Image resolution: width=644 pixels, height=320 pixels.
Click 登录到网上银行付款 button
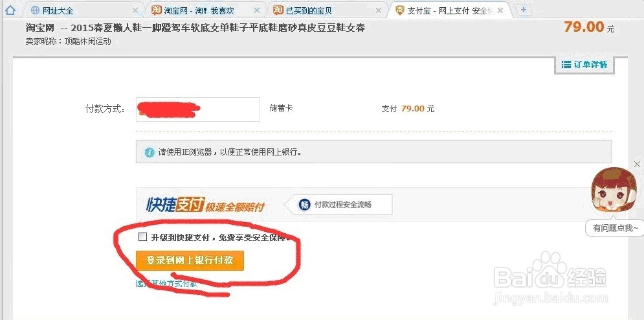(190, 260)
